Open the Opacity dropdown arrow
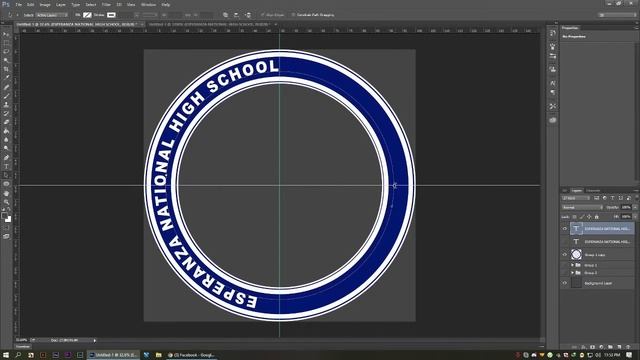The image size is (640, 360). click(x=635, y=207)
